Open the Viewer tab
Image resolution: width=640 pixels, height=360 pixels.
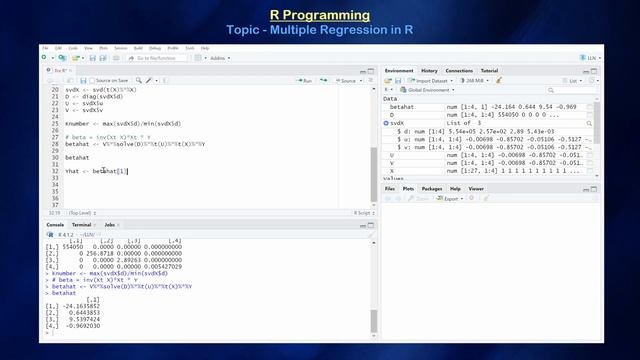click(x=476, y=189)
